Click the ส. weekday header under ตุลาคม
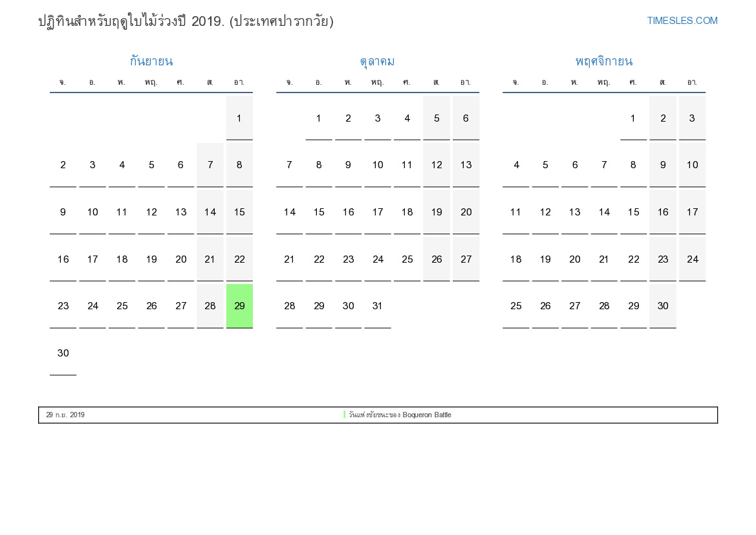The height and width of the screenshot is (535, 756). click(x=437, y=82)
